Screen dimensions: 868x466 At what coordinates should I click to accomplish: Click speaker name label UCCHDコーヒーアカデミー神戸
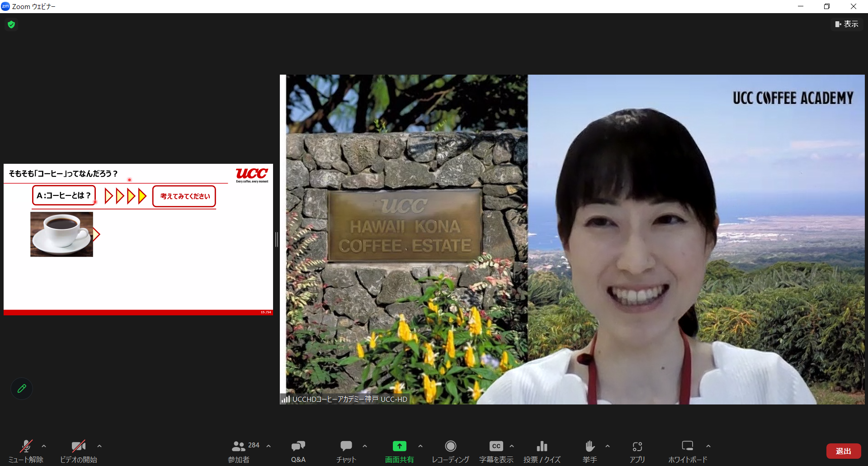pos(349,399)
